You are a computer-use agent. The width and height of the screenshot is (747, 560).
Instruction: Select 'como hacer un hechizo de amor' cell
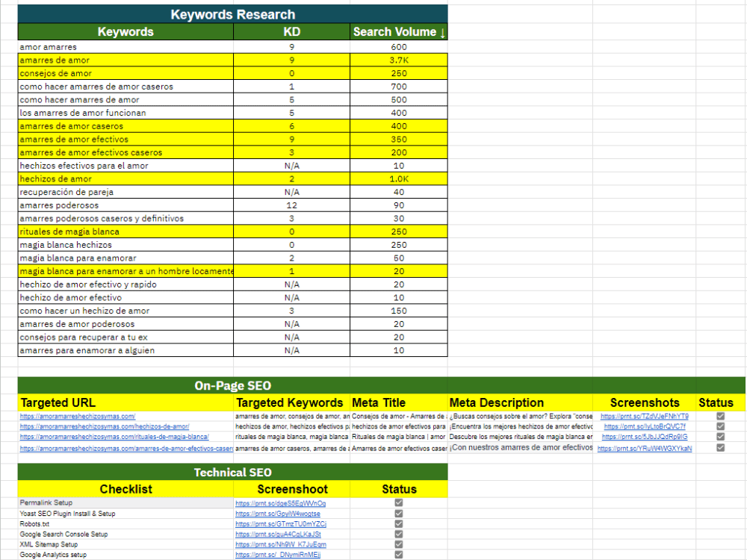(x=125, y=311)
